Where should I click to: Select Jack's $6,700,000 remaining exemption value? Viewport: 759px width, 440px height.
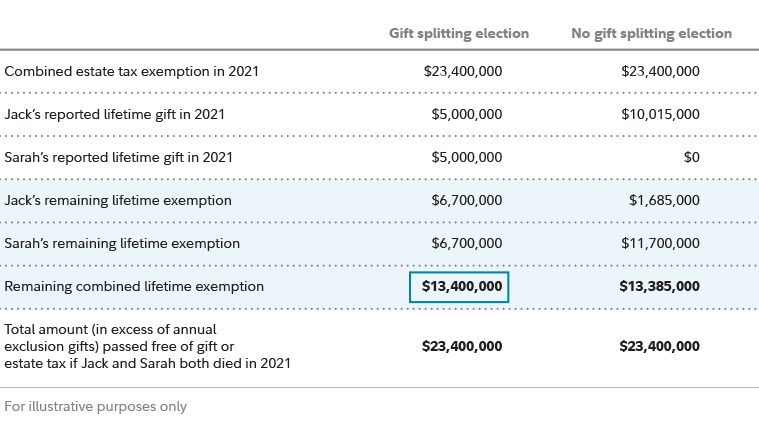[x=467, y=200]
